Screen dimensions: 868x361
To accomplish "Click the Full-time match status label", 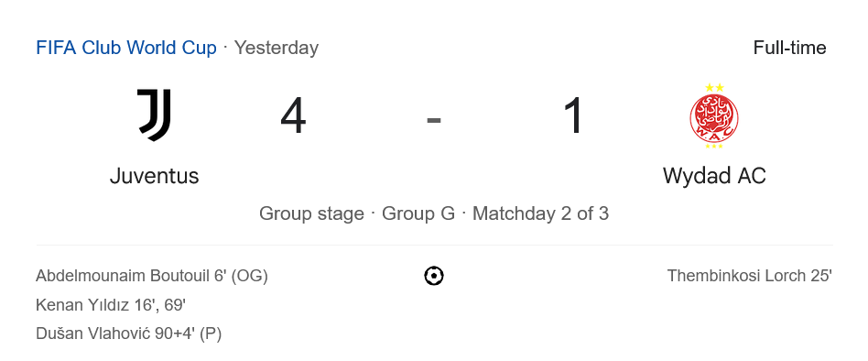I will tap(789, 49).
